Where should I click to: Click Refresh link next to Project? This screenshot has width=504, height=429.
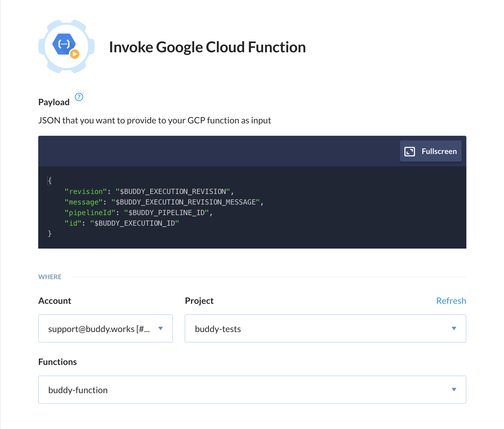(451, 301)
